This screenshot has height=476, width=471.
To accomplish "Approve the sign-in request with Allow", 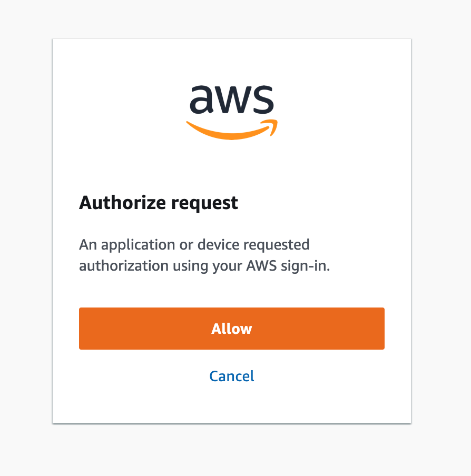I will pos(232,328).
